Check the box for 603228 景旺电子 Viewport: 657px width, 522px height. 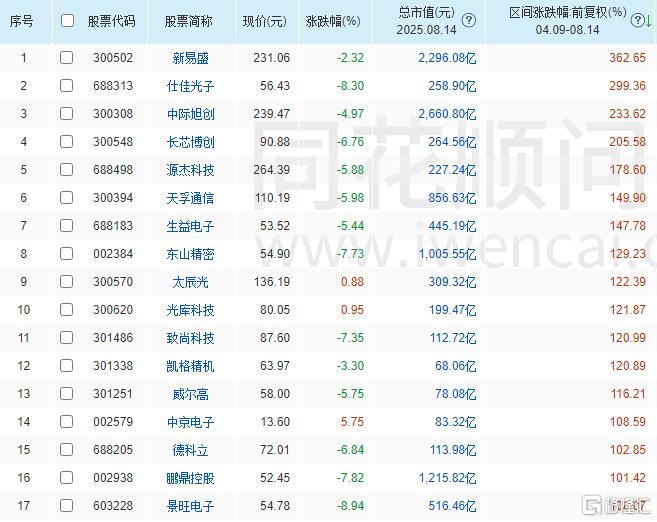66,506
